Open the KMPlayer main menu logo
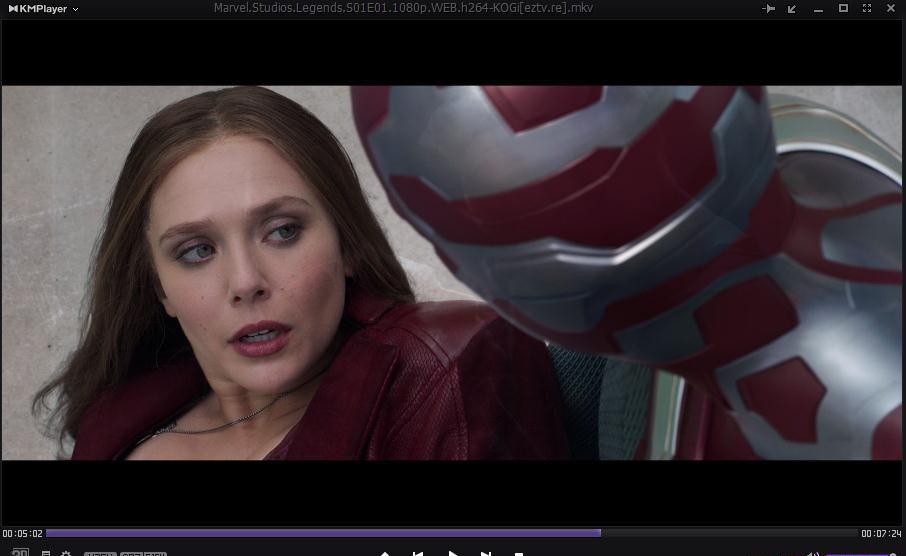This screenshot has width=906, height=556. pyautogui.click(x=38, y=9)
